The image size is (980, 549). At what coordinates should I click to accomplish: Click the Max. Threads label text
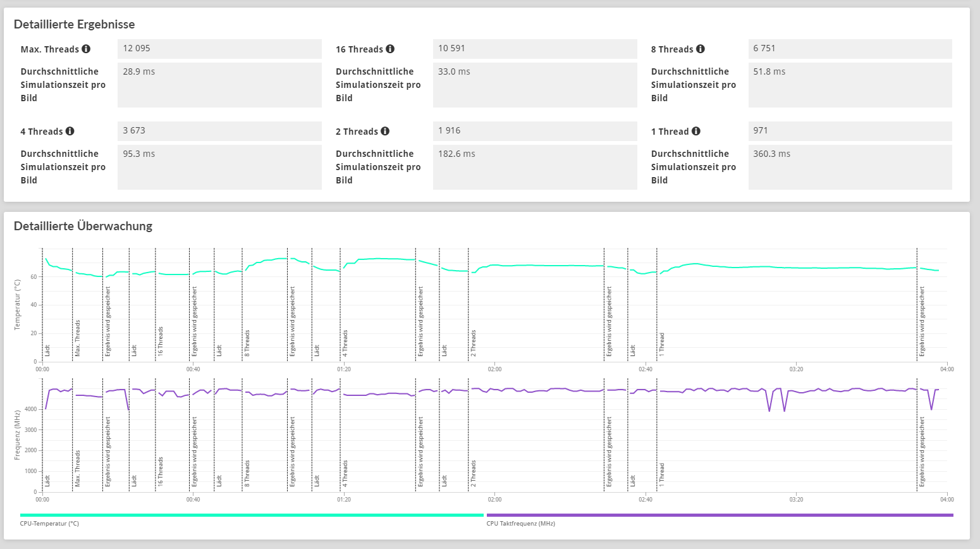50,49
